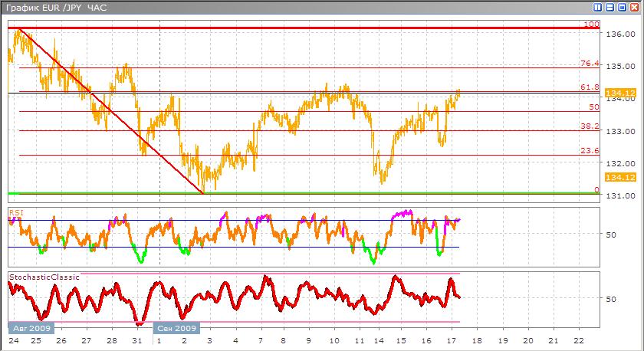
Task: Click date 22 on the time axis
Action: click(x=577, y=340)
